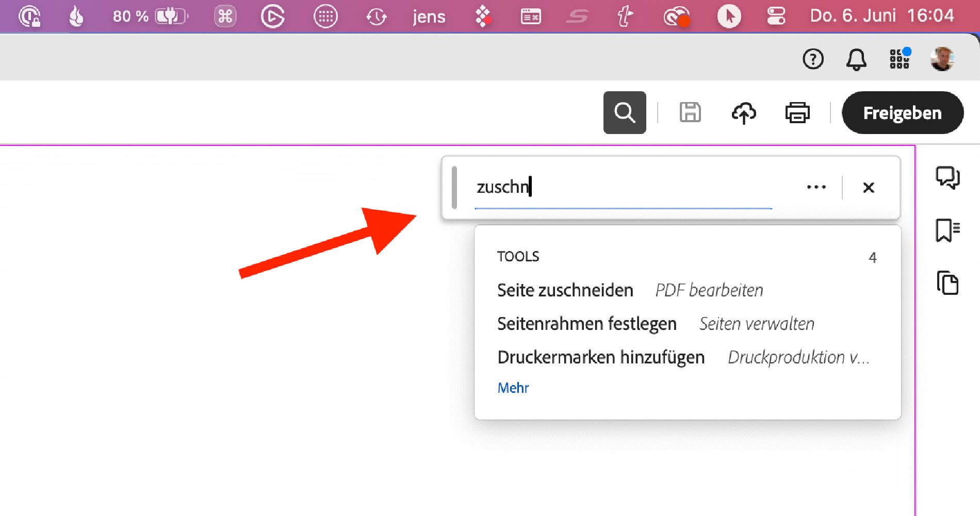980x516 pixels.
Task: Click the magnifier search icon in toolbar
Action: pos(624,112)
